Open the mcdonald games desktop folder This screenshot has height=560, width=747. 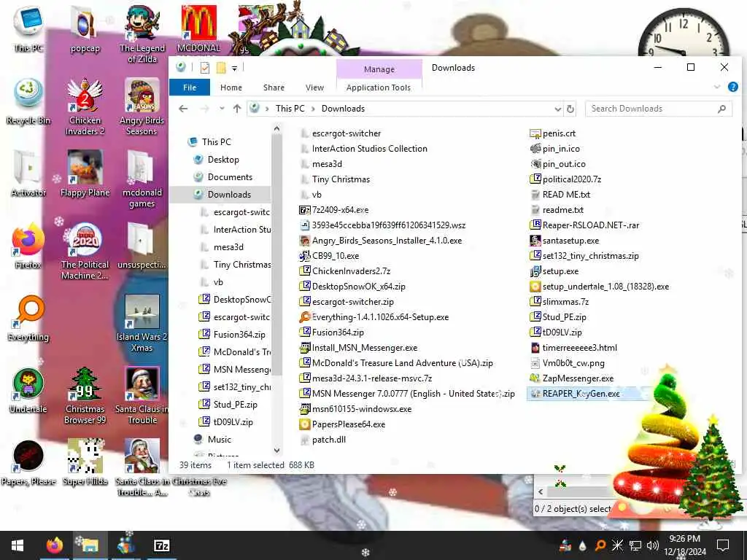click(x=142, y=179)
